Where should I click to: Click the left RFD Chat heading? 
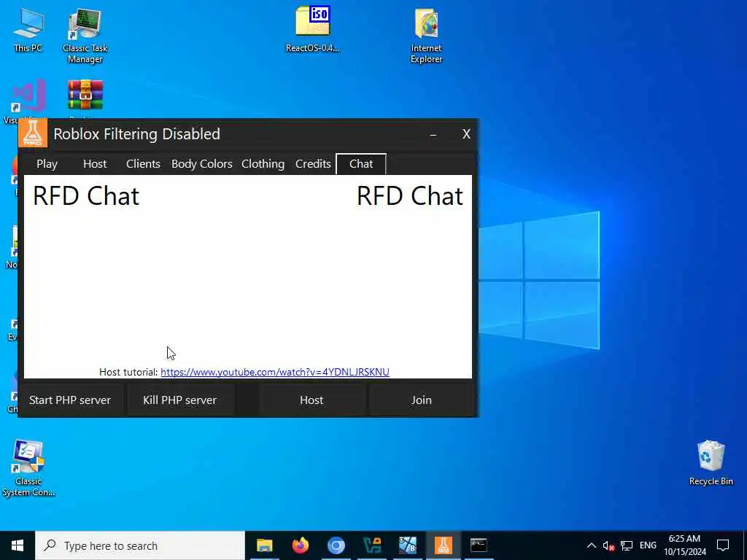pyautogui.click(x=86, y=196)
